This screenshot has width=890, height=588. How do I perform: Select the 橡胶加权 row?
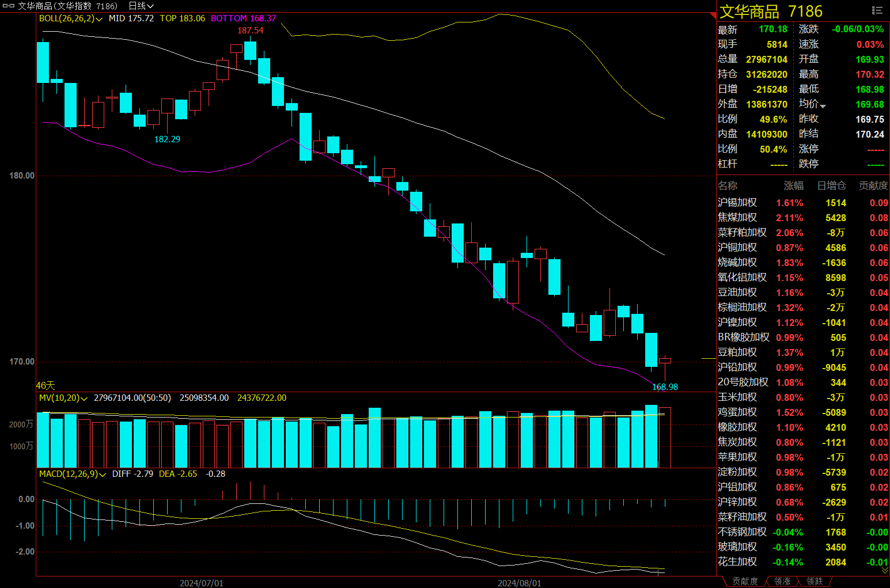pos(803,427)
